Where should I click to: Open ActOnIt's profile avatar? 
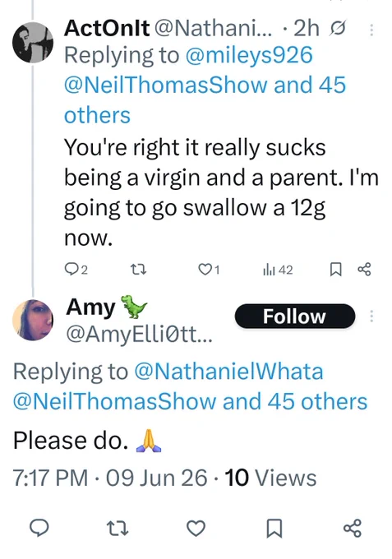33,43
